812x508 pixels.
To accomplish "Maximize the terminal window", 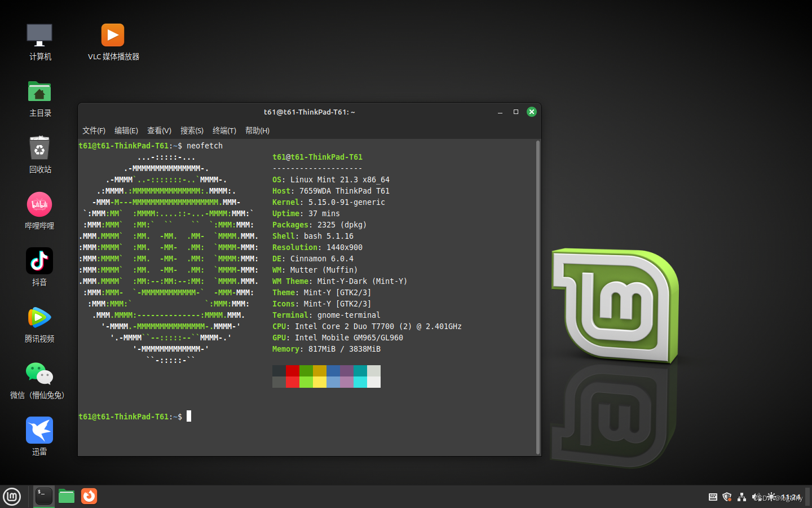I will coord(515,112).
